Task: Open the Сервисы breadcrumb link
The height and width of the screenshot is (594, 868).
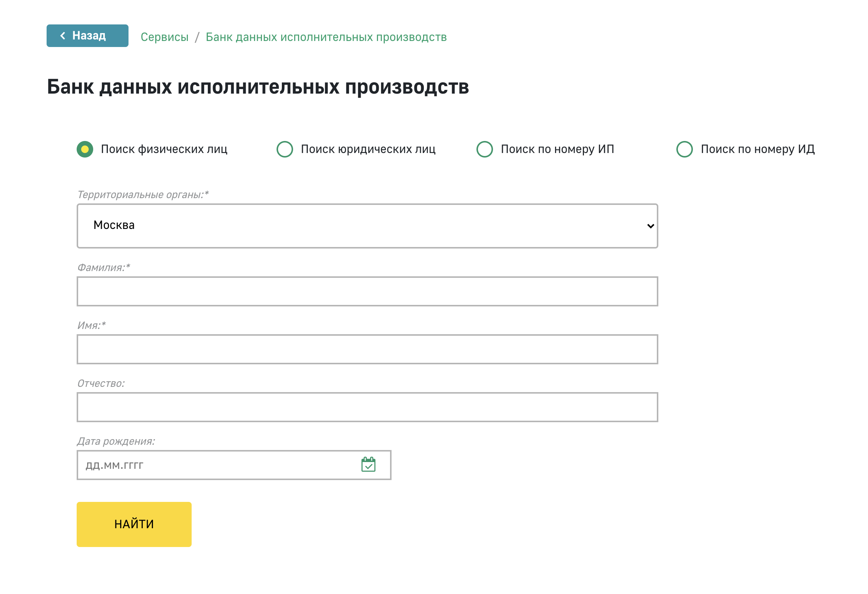Action: [x=165, y=37]
